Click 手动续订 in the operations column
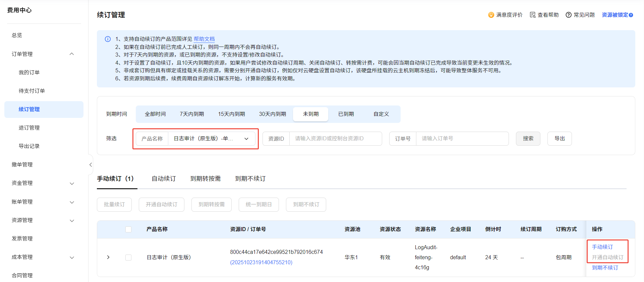 point(602,247)
